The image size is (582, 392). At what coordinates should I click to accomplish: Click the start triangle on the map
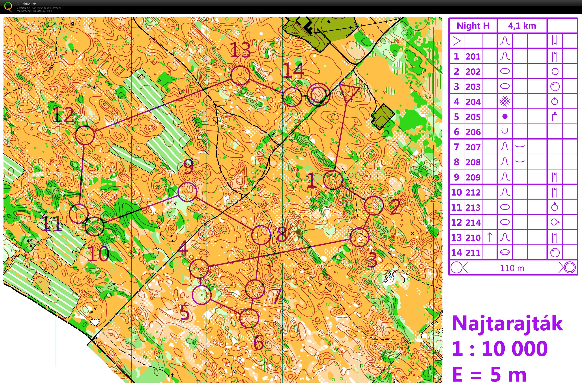pos(349,92)
